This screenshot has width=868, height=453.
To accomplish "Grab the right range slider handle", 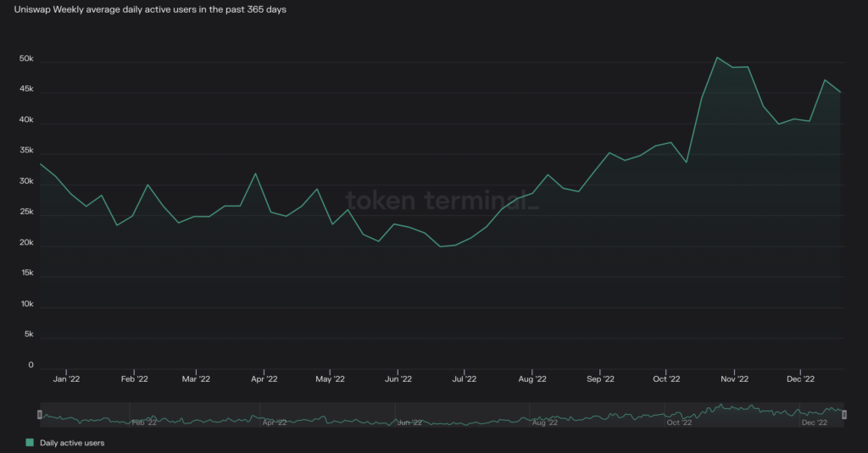I will pyautogui.click(x=844, y=414).
